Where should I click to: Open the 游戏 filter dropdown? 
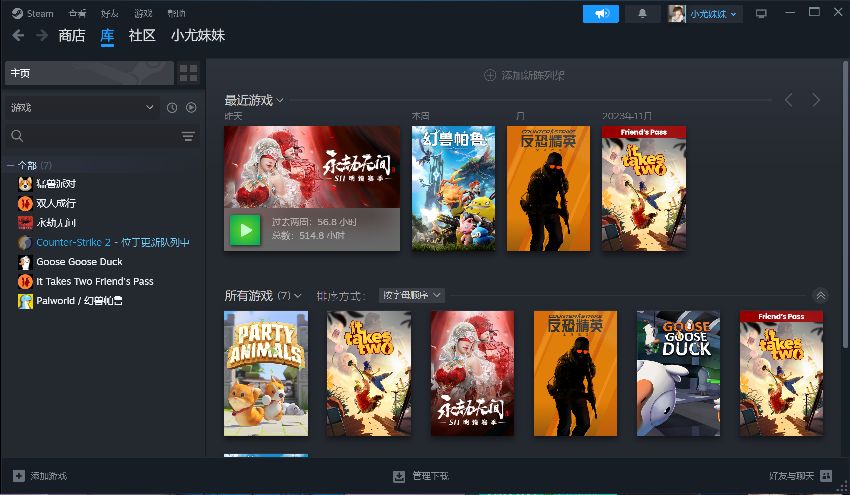pos(82,107)
